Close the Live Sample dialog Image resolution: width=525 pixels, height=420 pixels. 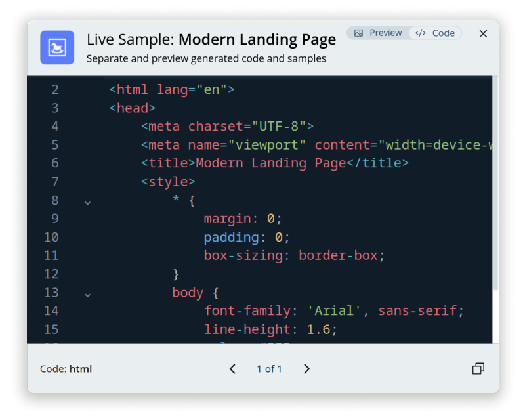pos(483,33)
